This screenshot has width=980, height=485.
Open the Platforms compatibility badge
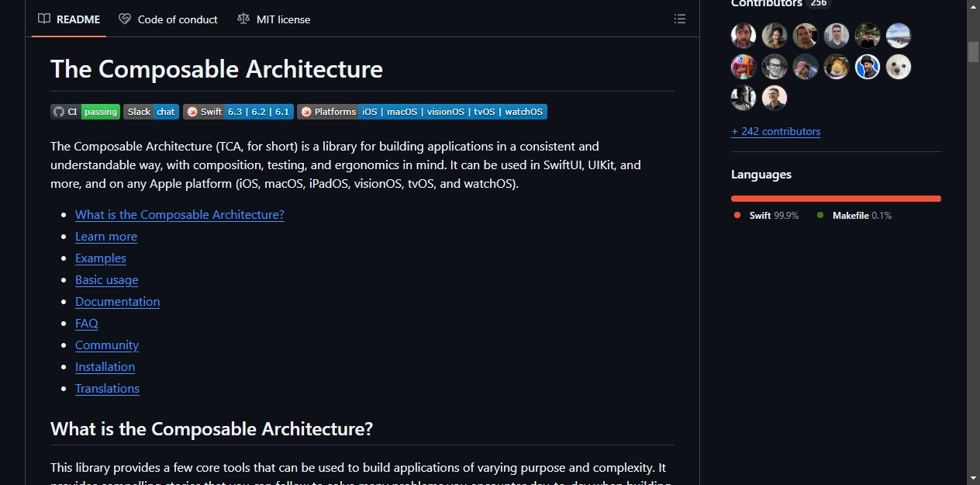pyautogui.click(x=422, y=112)
